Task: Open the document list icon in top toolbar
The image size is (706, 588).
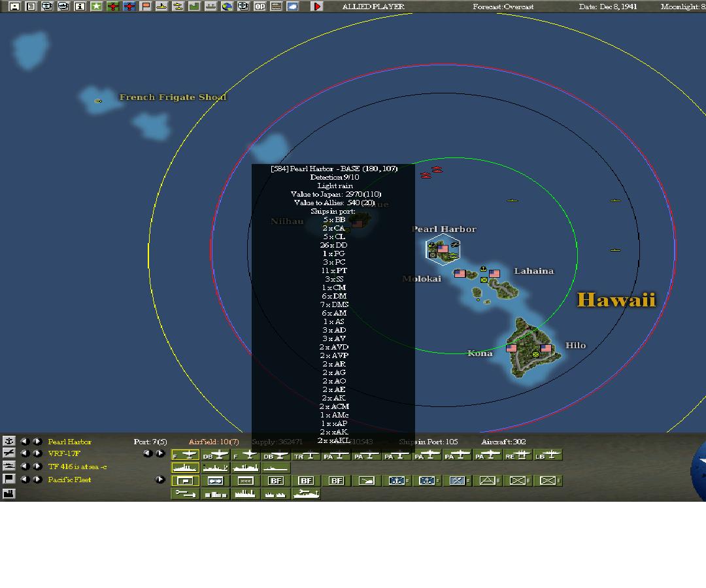Action: (x=31, y=7)
